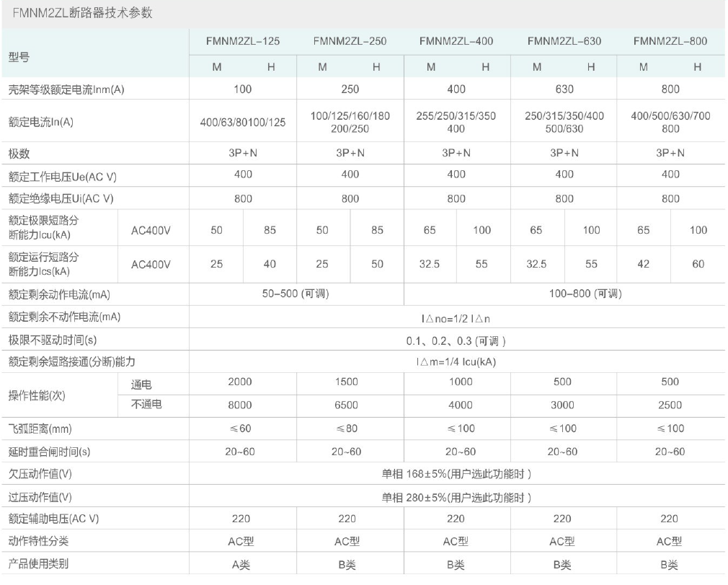The image size is (728, 585).
Task: Click the 不通电 operation sub-label
Action: [x=146, y=405]
